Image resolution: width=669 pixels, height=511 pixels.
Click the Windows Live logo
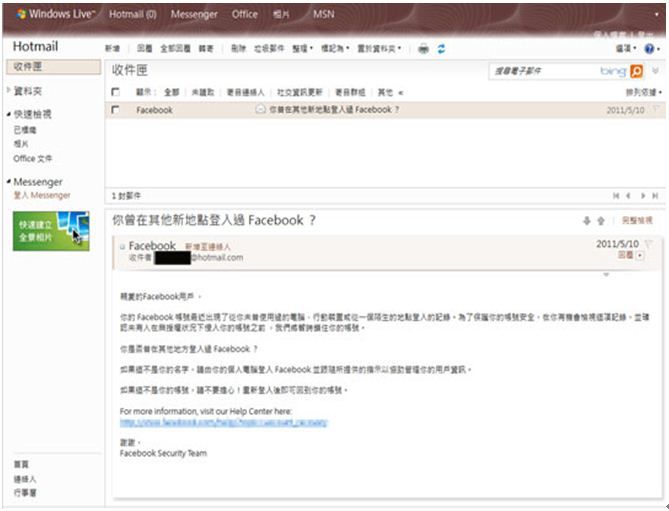click(54, 14)
